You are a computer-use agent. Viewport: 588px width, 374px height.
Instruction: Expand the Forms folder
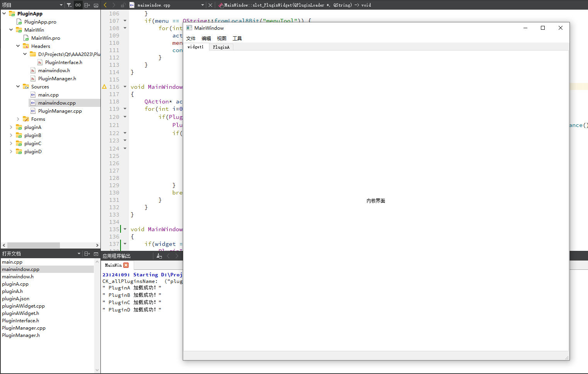click(x=18, y=119)
